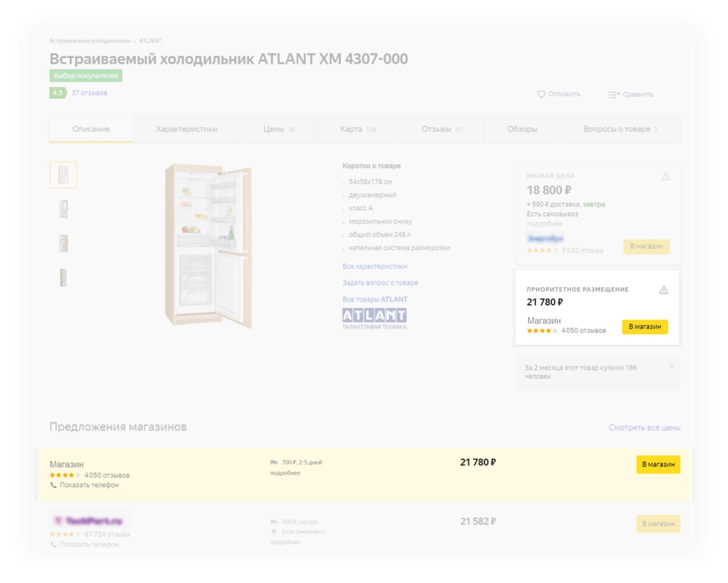Expand "подробнее" under 700 ₽ delivery

[x=285, y=473]
